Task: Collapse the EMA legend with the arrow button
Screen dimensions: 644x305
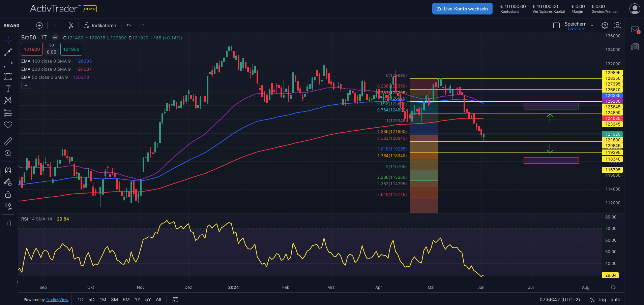Action: (26, 85)
